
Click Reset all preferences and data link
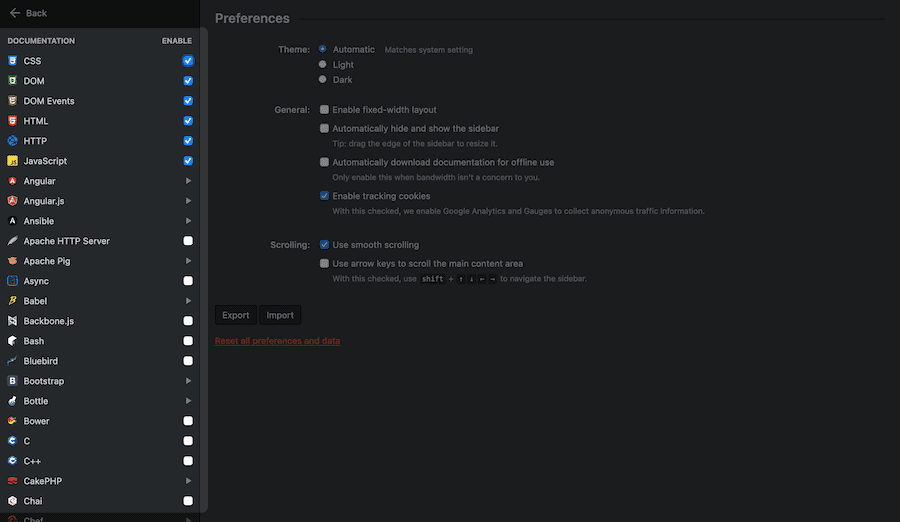coord(277,341)
